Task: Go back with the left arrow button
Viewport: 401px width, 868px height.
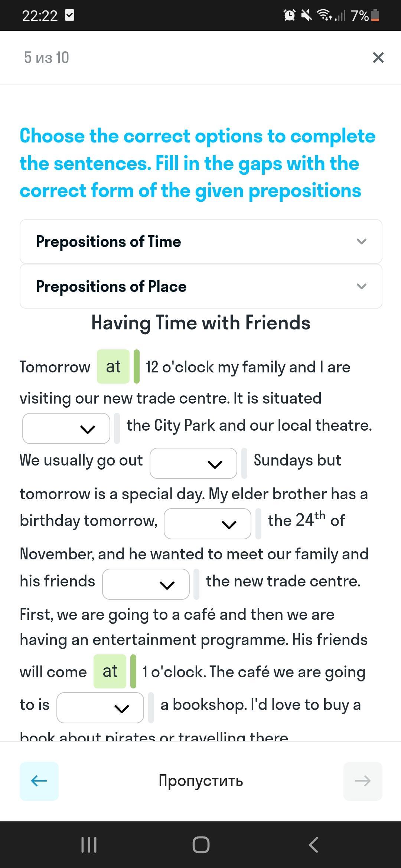Action: [x=39, y=781]
